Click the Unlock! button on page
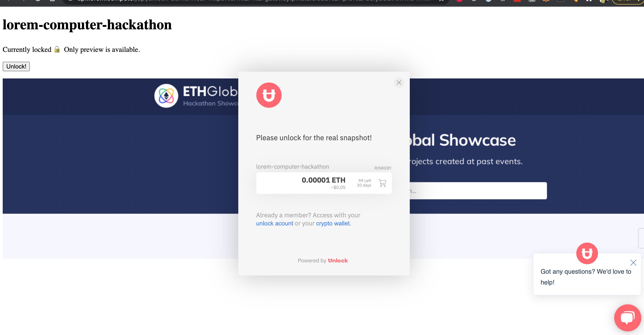This screenshot has height=335, width=644. pos(16,66)
